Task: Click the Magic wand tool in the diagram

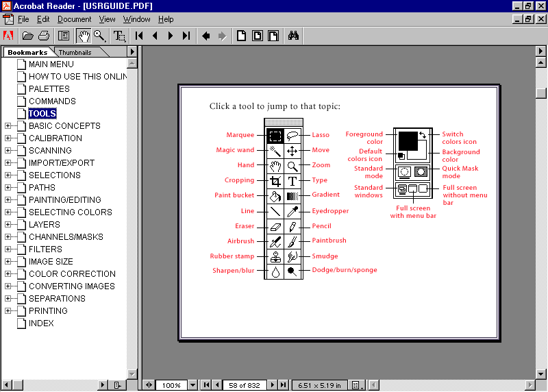Action: [275, 151]
